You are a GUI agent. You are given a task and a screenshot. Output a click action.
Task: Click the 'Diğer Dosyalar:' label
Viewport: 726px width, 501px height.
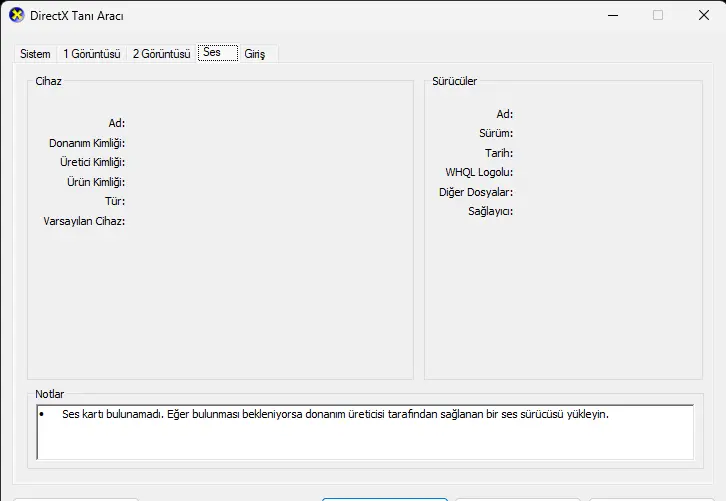point(476,192)
